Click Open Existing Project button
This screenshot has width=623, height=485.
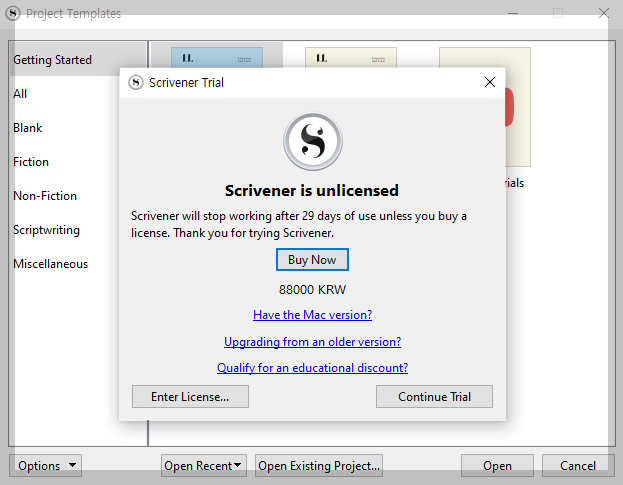tap(319, 466)
